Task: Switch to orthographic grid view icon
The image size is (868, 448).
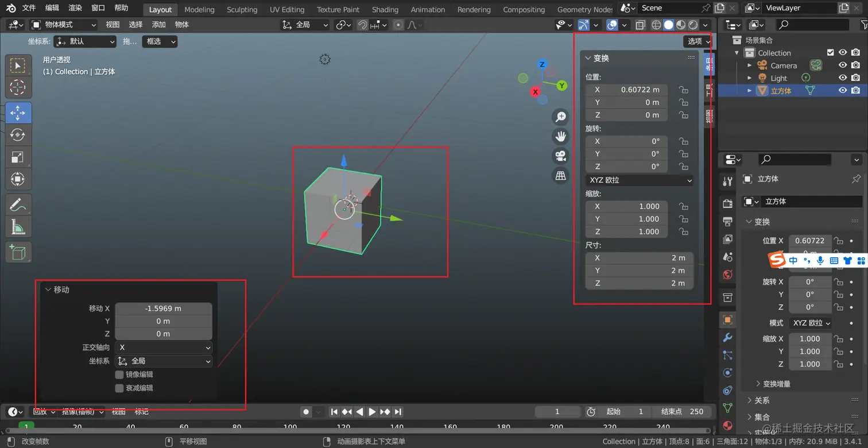Action: [560, 176]
